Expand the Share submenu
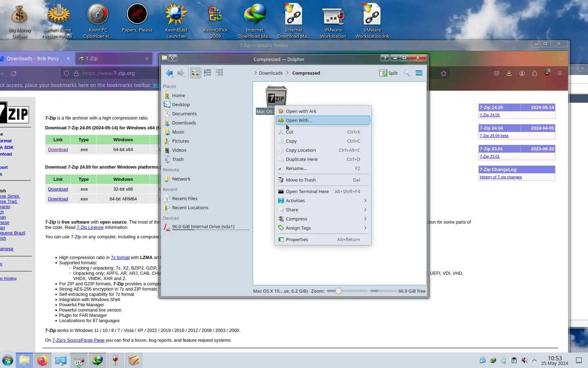This screenshot has height=368, width=588. [323, 210]
